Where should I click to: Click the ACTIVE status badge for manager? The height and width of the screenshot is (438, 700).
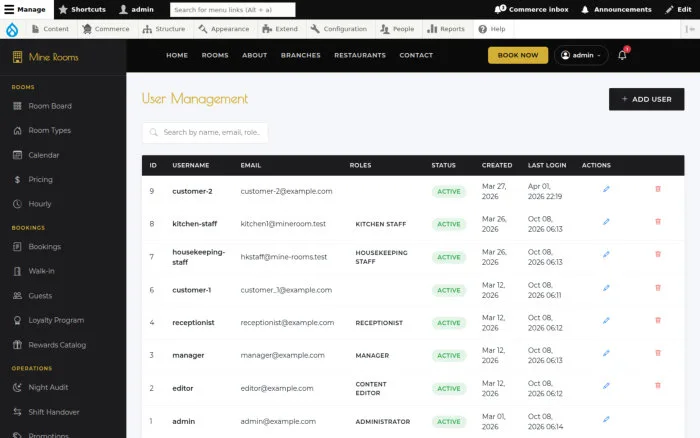tap(449, 356)
